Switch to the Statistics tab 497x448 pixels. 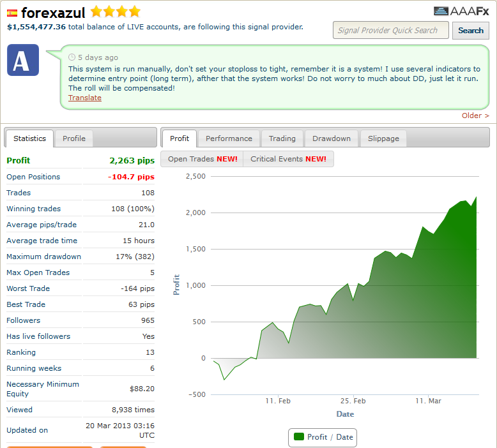click(x=29, y=138)
